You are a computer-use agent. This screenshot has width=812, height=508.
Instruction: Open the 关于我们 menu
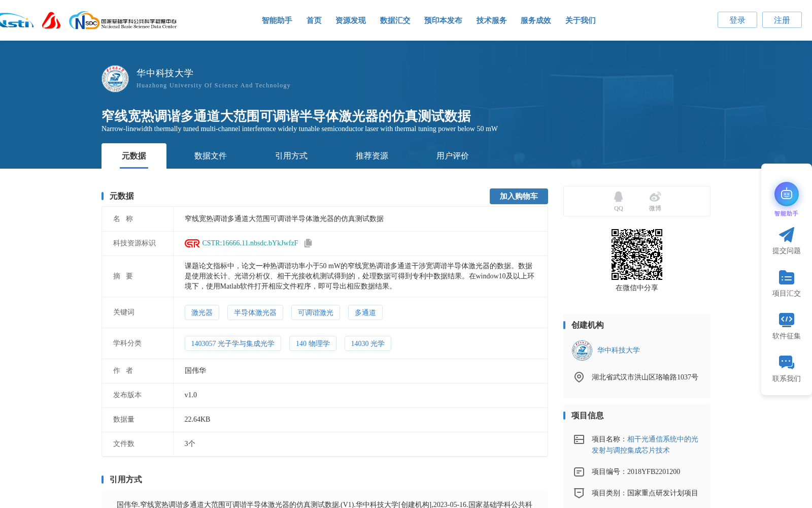pos(581,20)
